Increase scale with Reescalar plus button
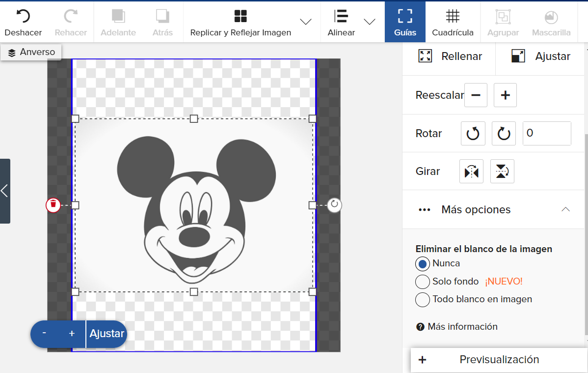The width and height of the screenshot is (588, 373). click(505, 95)
